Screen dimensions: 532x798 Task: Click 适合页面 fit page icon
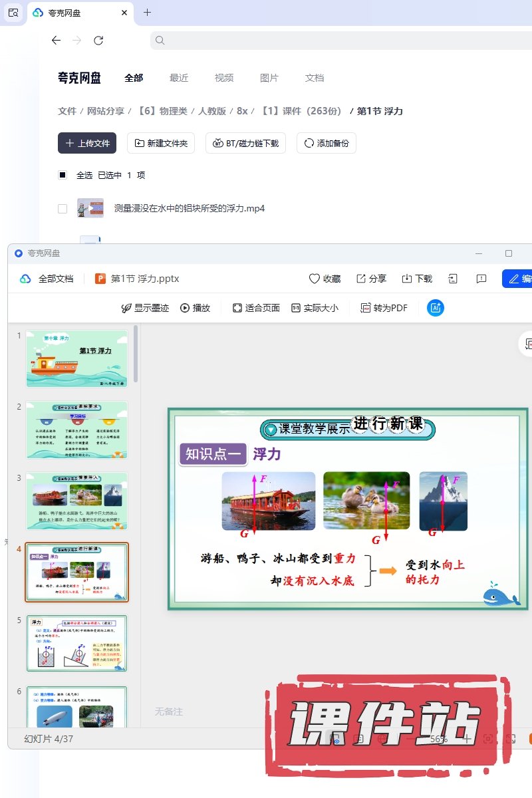click(x=237, y=308)
